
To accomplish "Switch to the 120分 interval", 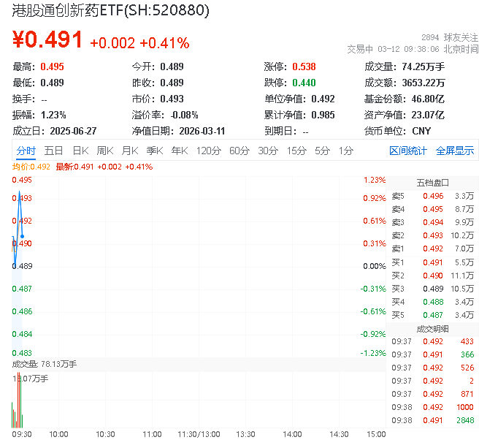I will click(x=208, y=151).
